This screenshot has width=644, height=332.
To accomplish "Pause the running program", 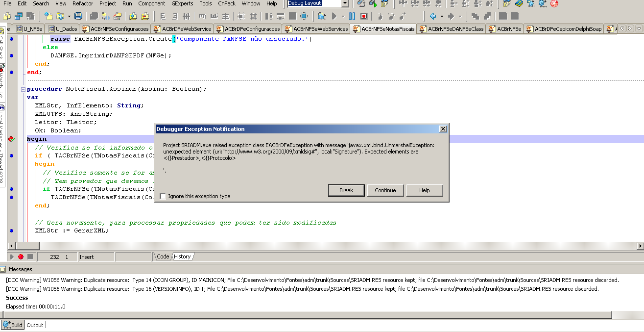I will [x=352, y=16].
